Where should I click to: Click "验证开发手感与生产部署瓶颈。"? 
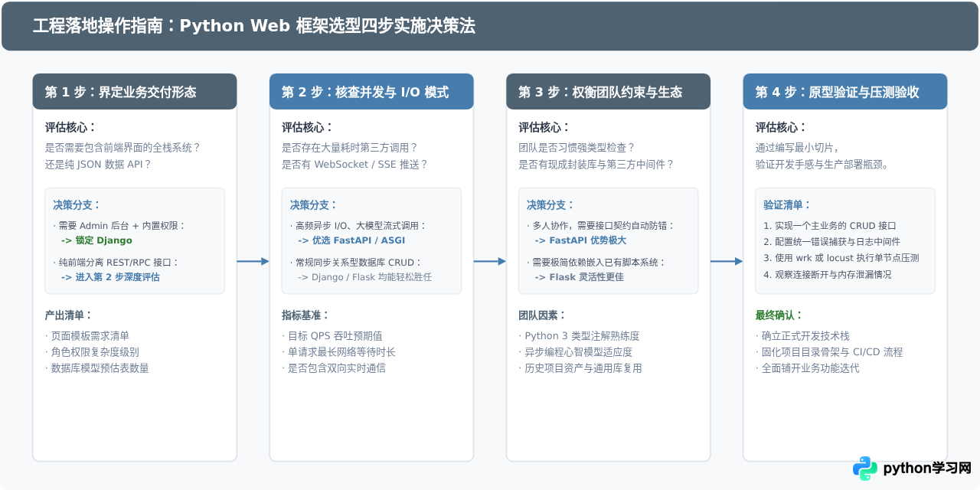tap(822, 164)
